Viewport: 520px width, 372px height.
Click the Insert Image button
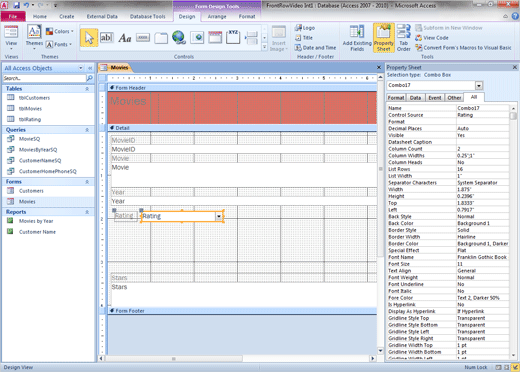pos(278,39)
